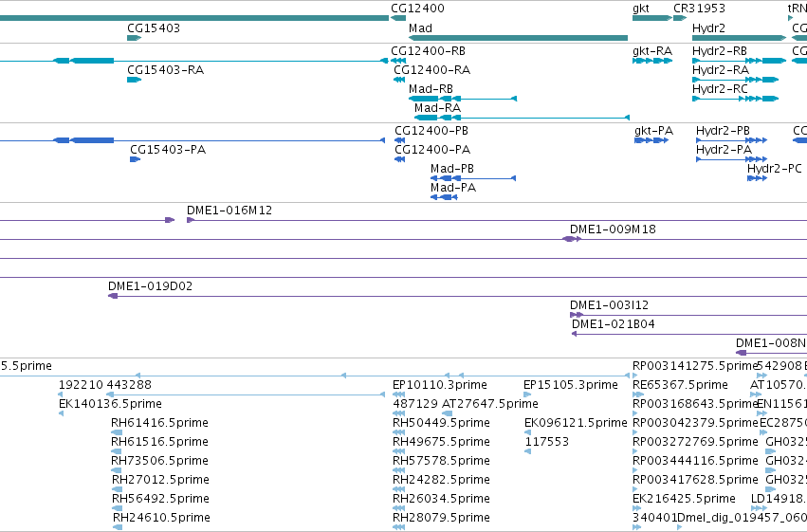Click the Hydr2 gene label
This screenshot has height=532, width=807.
point(708,28)
